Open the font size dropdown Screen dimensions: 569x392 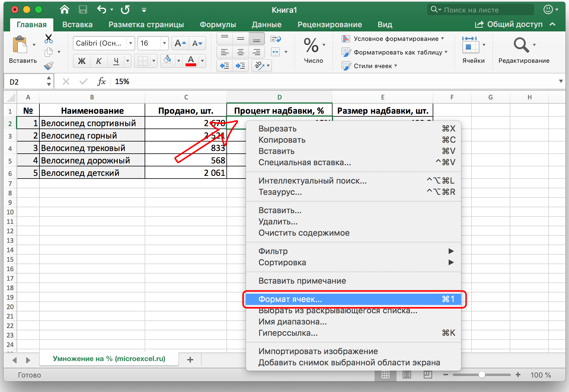164,43
